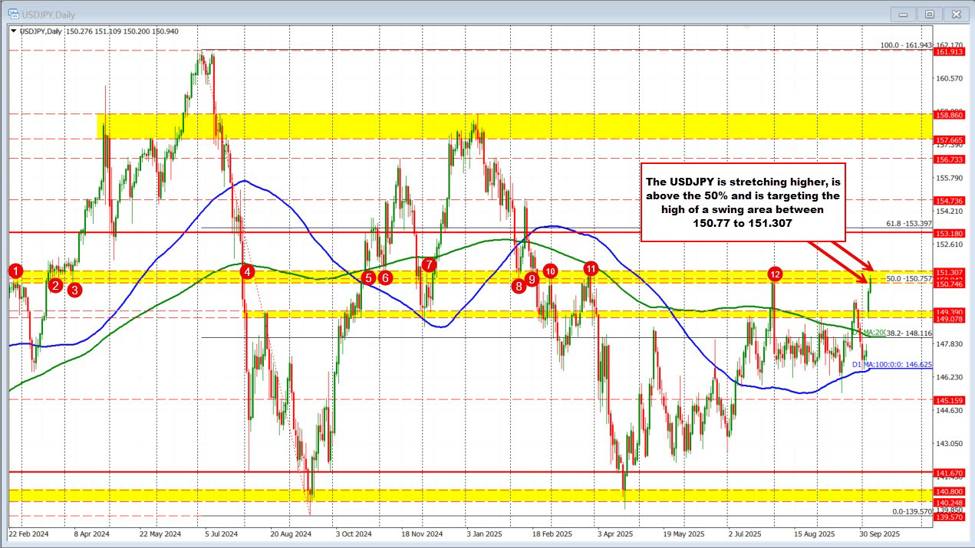Expand the triangle beside USDJPY,Daily label

13,32
